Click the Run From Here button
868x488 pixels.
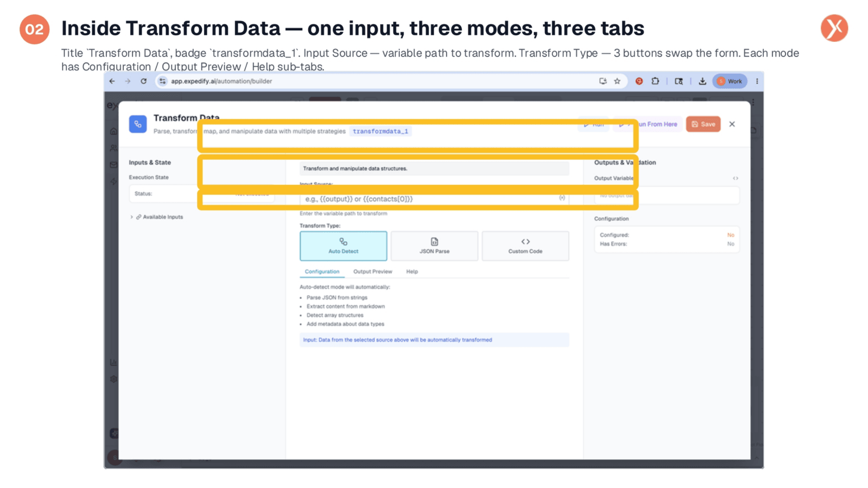[x=649, y=124]
